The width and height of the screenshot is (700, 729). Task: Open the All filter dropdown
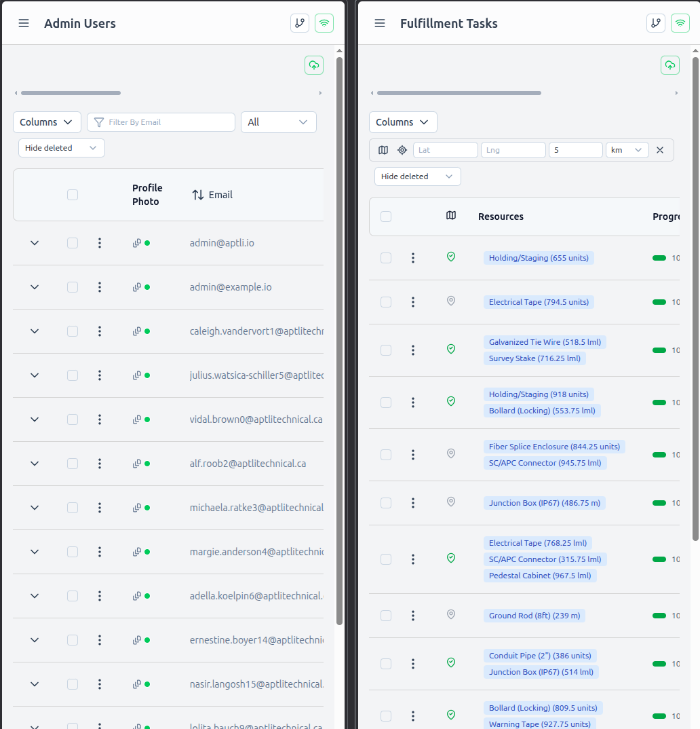click(278, 122)
